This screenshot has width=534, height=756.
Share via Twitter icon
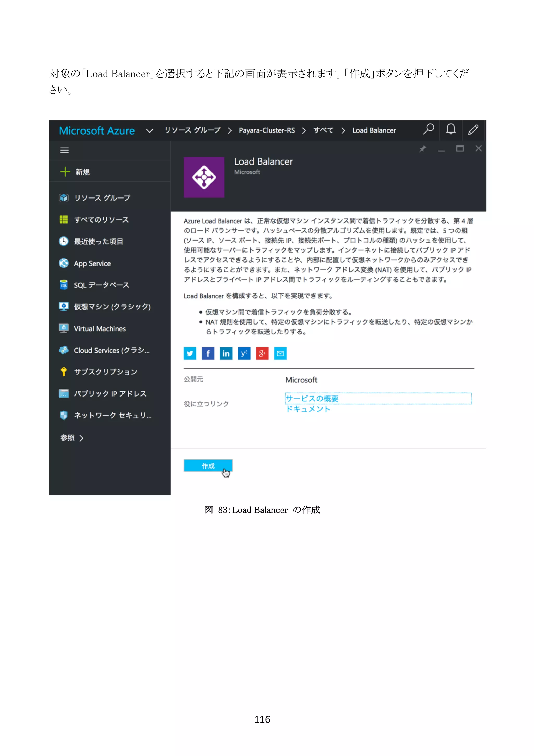point(190,354)
